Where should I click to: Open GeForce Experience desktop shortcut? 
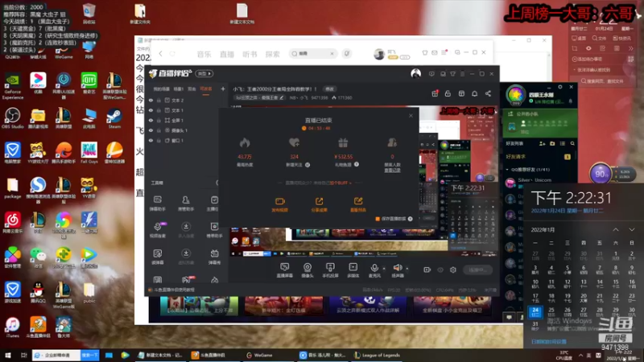click(x=12, y=86)
